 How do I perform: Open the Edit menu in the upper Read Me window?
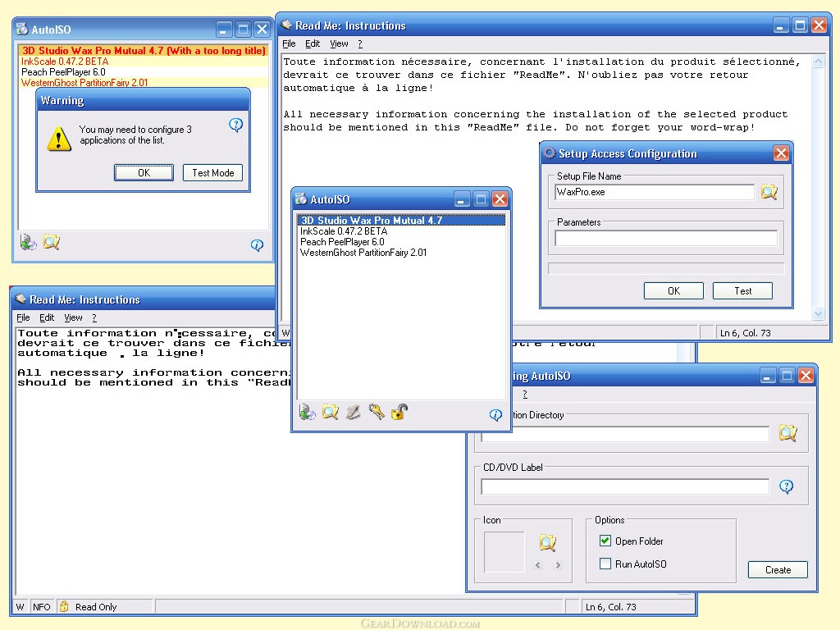pyautogui.click(x=313, y=44)
